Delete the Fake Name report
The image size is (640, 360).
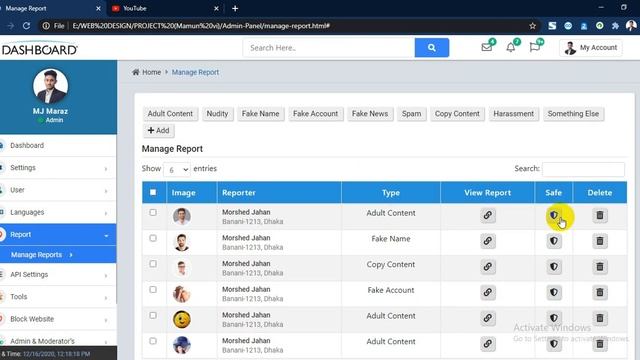click(x=600, y=241)
